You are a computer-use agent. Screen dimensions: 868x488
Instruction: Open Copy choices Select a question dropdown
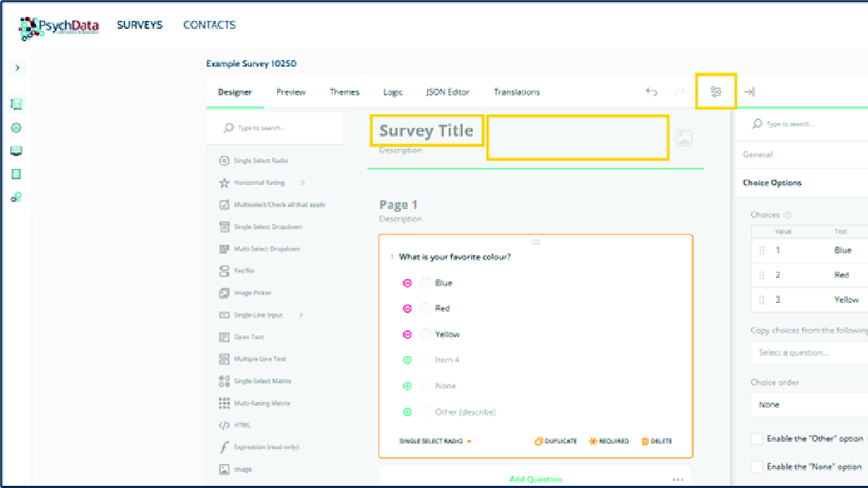[809, 353]
